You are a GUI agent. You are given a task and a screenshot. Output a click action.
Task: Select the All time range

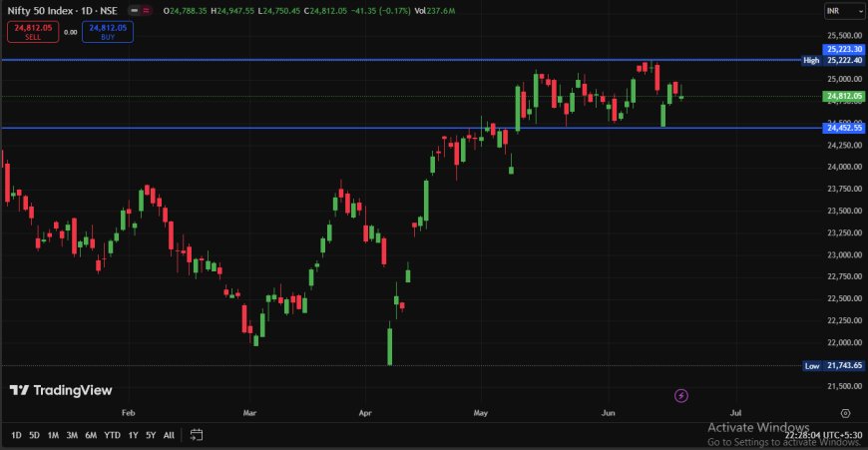click(x=169, y=435)
